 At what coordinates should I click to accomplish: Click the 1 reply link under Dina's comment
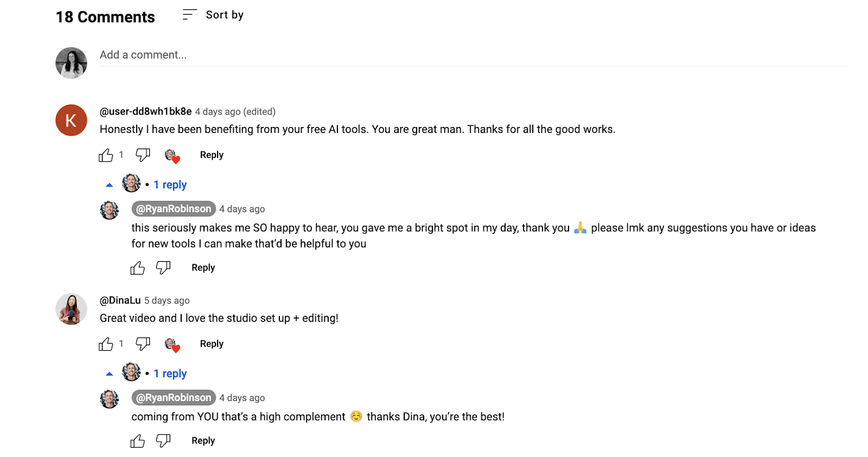(x=170, y=373)
